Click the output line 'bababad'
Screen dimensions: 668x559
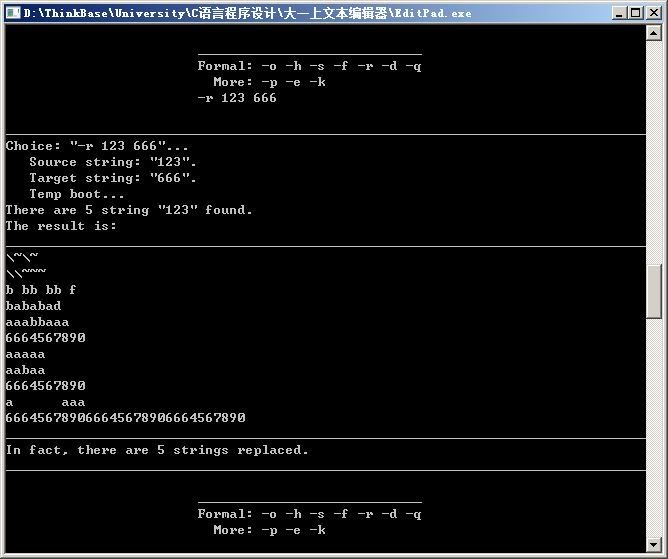click(33, 306)
